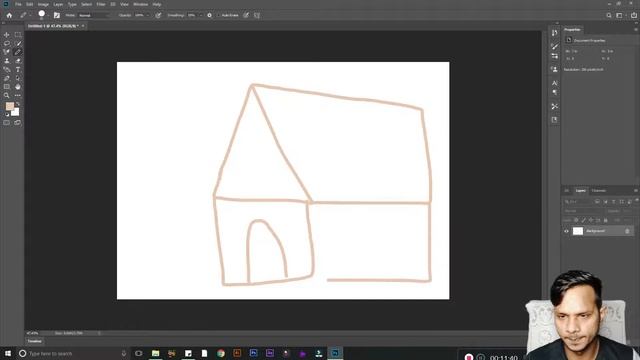Open Chrome from the taskbar
This screenshot has height=360, width=640.
click(x=221, y=353)
